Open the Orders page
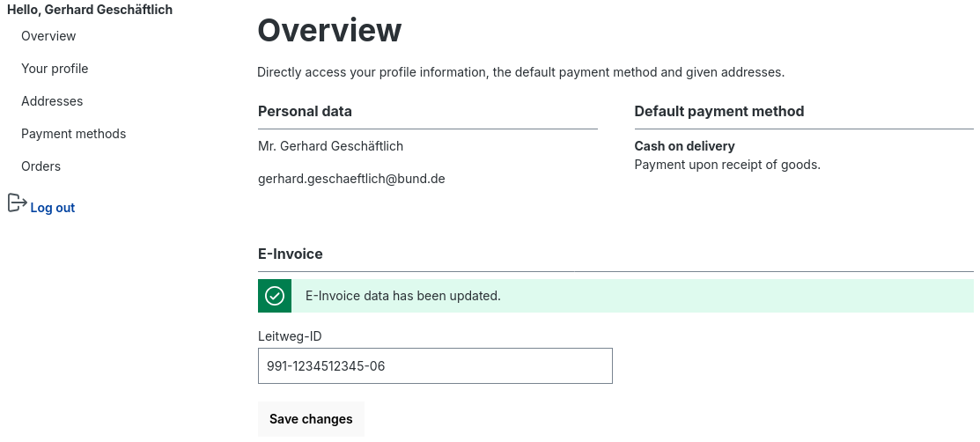980x442 pixels. point(41,166)
